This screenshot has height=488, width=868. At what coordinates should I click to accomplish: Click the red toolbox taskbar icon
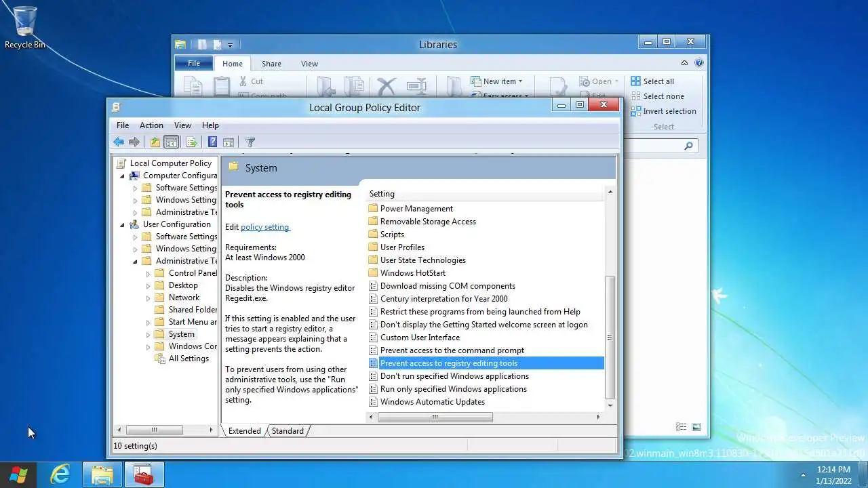pos(144,475)
